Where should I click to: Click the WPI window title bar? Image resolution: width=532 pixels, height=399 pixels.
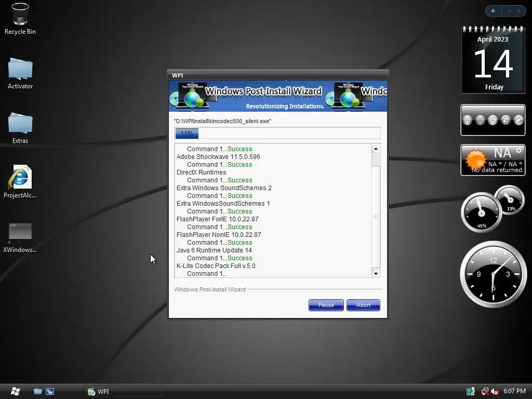277,75
